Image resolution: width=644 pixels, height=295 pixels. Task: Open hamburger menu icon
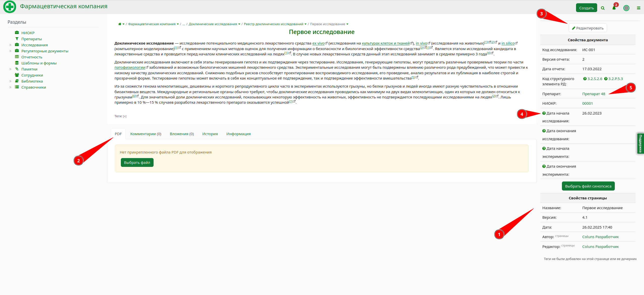639,8
